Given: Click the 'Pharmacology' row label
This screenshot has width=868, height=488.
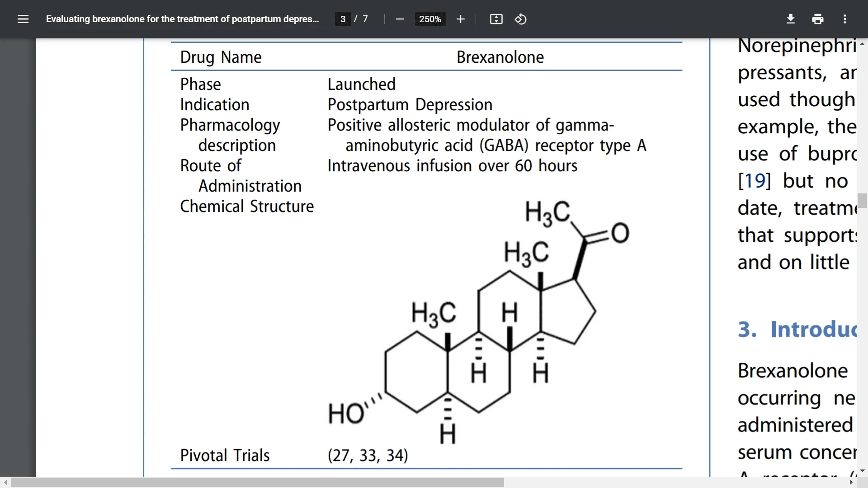Looking at the screenshot, I should (230, 126).
